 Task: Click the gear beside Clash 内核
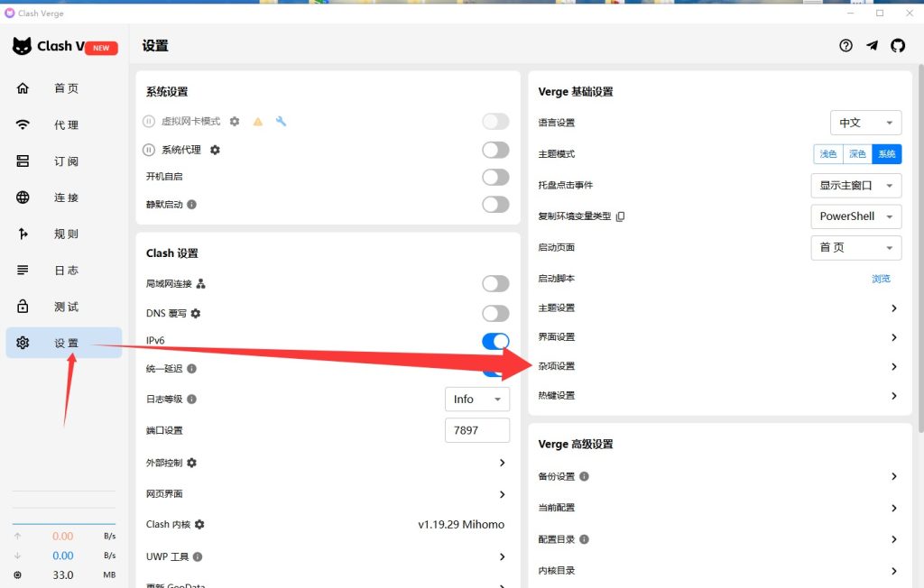click(199, 524)
